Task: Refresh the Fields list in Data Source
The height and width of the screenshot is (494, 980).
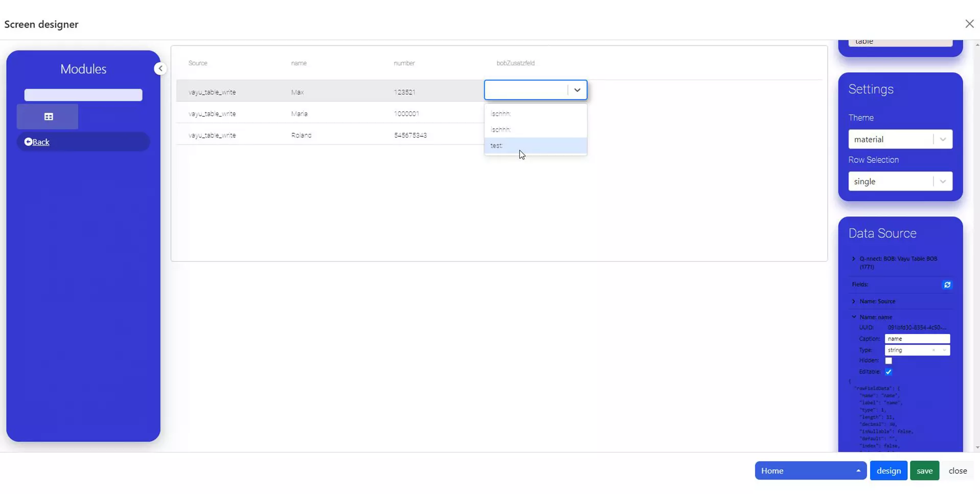Action: tap(947, 285)
